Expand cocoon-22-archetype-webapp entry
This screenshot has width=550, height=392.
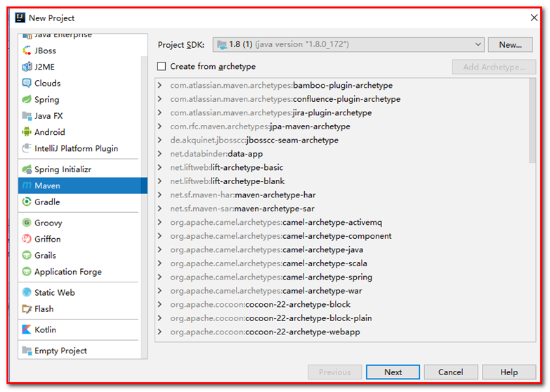(160, 332)
